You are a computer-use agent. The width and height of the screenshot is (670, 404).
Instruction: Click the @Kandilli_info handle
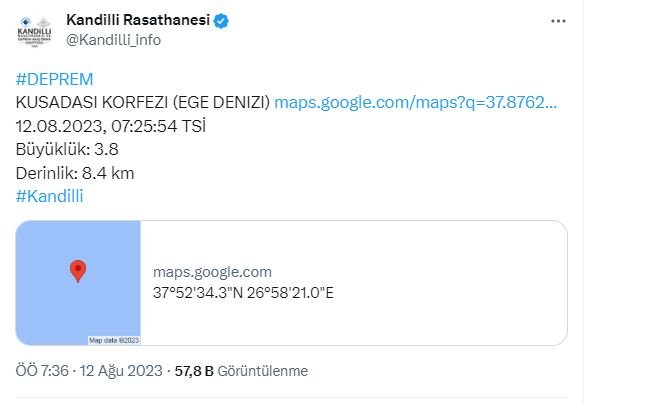click(x=113, y=40)
